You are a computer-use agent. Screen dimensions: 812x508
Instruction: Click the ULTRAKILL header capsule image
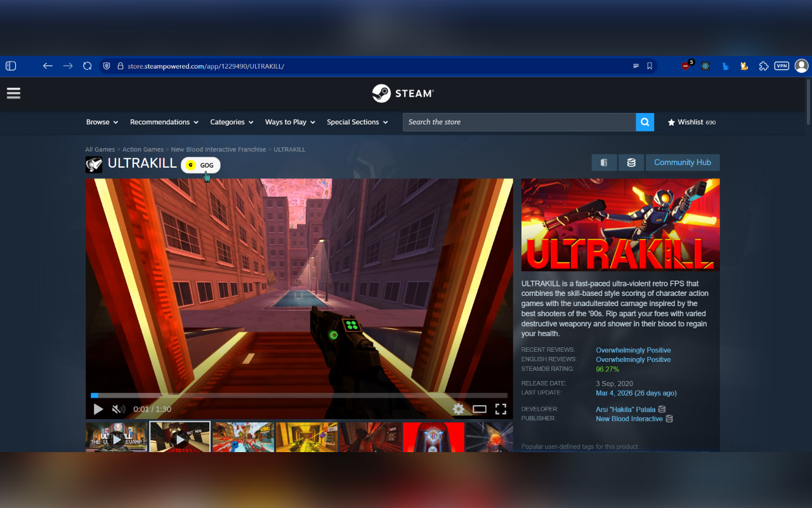[x=620, y=225]
